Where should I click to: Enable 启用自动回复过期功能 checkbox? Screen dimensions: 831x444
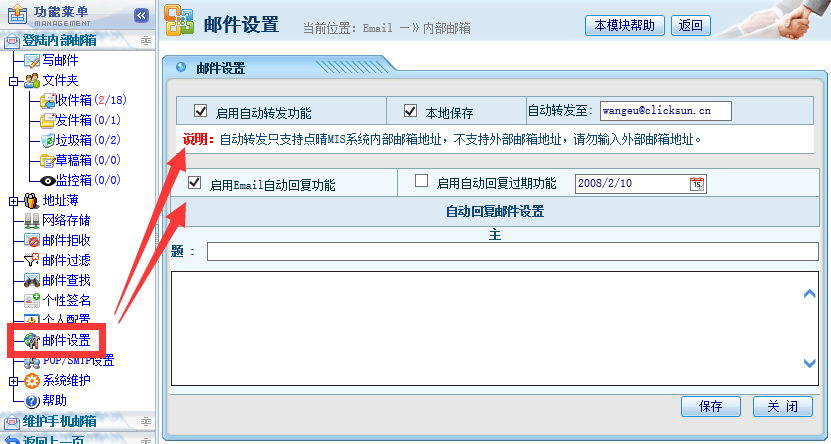tap(421, 181)
